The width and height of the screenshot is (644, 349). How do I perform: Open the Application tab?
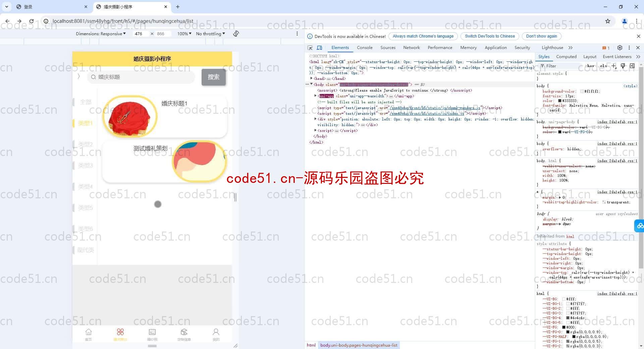pyautogui.click(x=495, y=48)
